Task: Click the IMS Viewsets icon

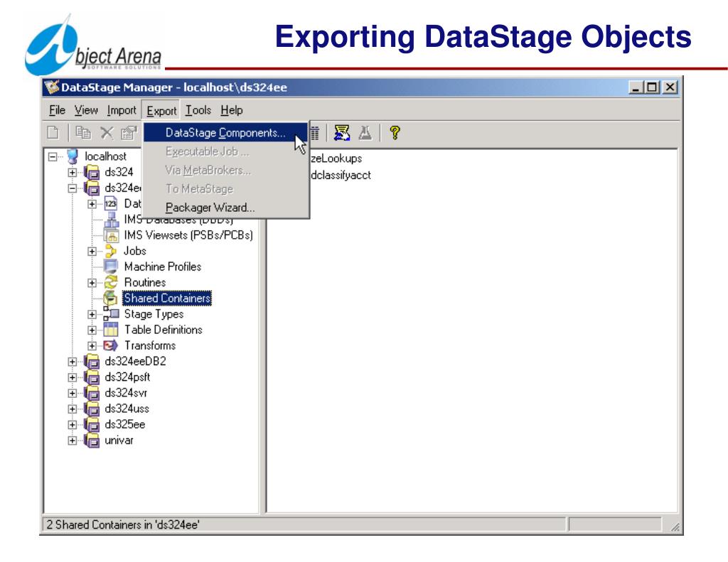Action: point(112,235)
